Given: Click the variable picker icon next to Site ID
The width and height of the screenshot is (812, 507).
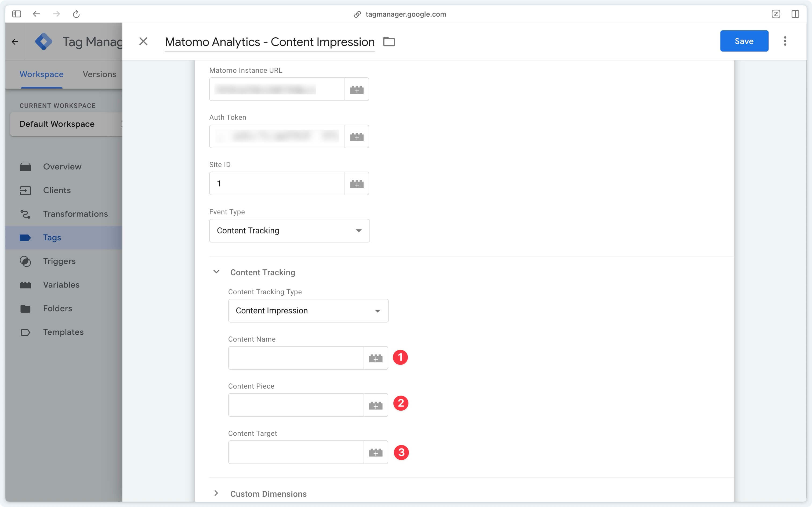Looking at the screenshot, I should (357, 183).
